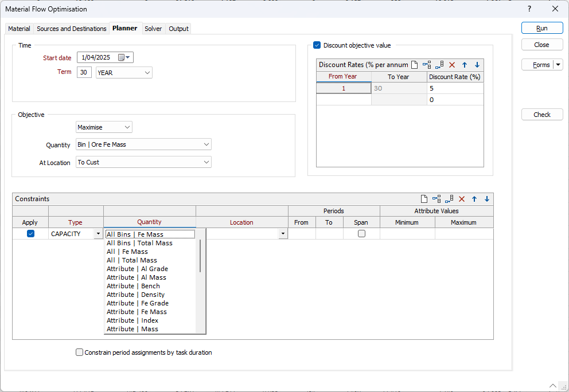Open help with the question mark
This screenshot has width=569, height=392.
click(x=529, y=9)
